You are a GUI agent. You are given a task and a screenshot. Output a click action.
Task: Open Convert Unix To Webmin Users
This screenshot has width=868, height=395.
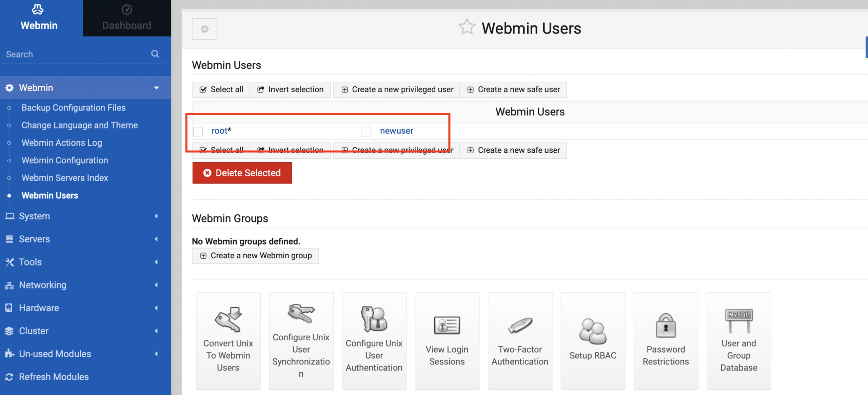[x=228, y=340]
